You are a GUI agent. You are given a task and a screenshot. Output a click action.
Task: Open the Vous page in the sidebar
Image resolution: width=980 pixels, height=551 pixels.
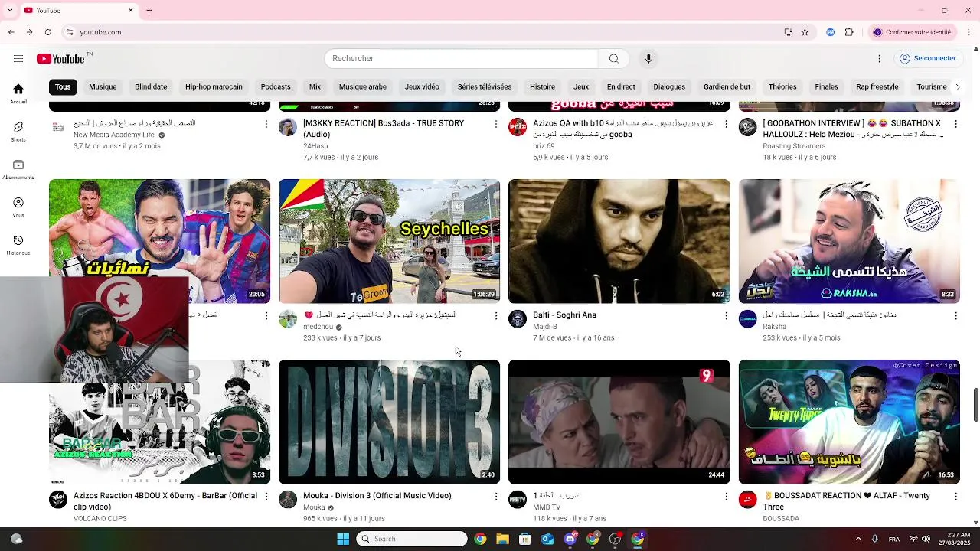point(18,207)
